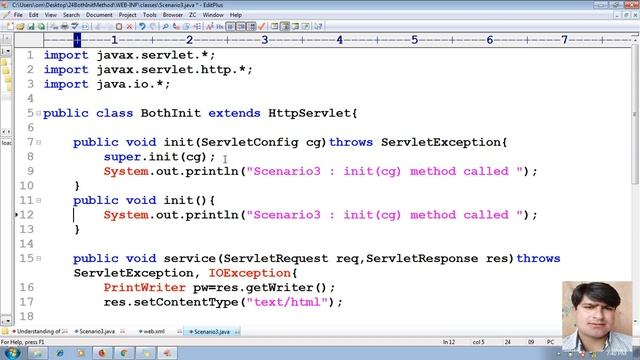Viewport: 640px width, 360px height.
Task: Open Find with the magnifier icon
Action: point(165,26)
